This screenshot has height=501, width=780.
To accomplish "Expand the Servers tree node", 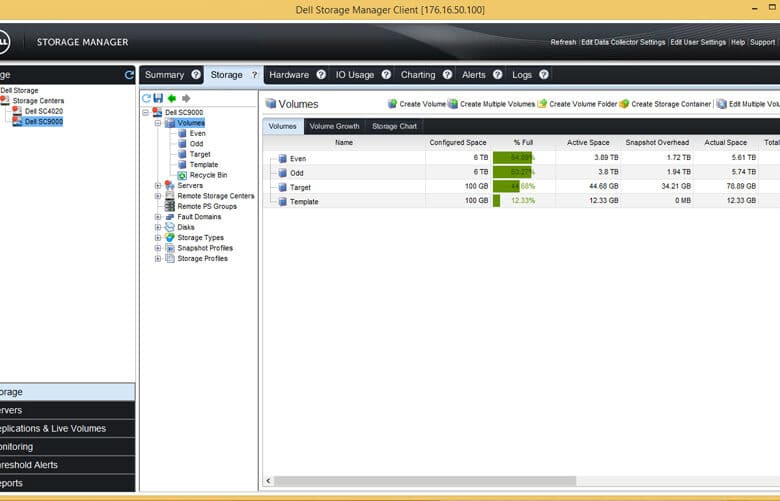I will [158, 186].
